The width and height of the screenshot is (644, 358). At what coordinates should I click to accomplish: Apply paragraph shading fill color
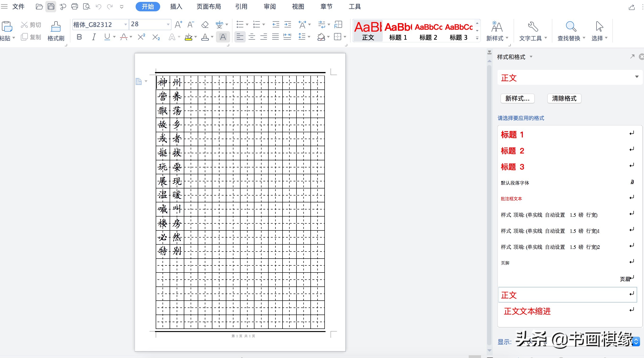click(321, 37)
